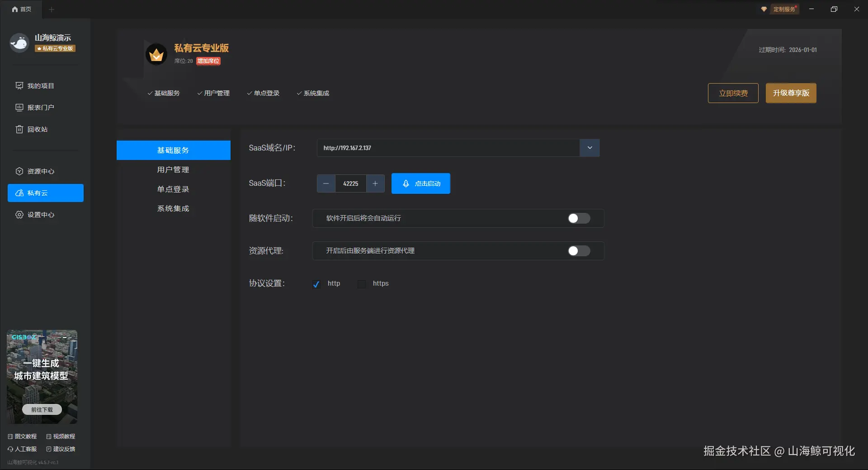Click the diamond 定制服务 icon
The width and height of the screenshot is (868, 470).
(x=764, y=9)
